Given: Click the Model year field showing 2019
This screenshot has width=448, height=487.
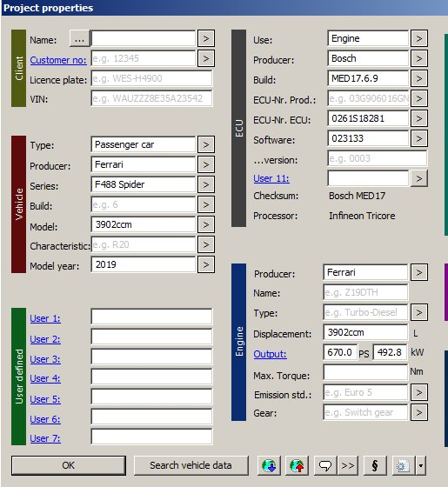Looking at the screenshot, I should 144,264.
